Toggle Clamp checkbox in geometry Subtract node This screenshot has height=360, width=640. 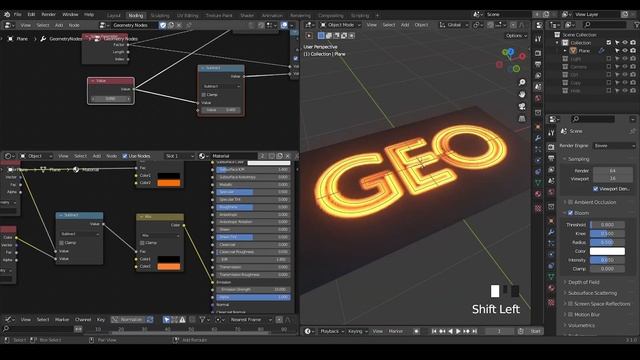[204, 95]
